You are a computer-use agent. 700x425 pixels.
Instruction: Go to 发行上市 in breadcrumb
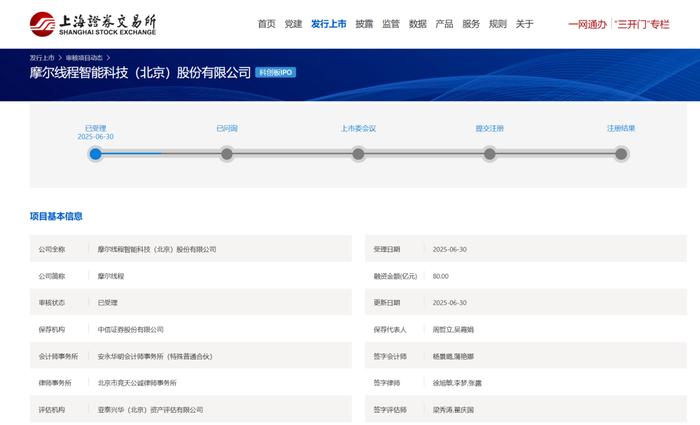click(42, 58)
